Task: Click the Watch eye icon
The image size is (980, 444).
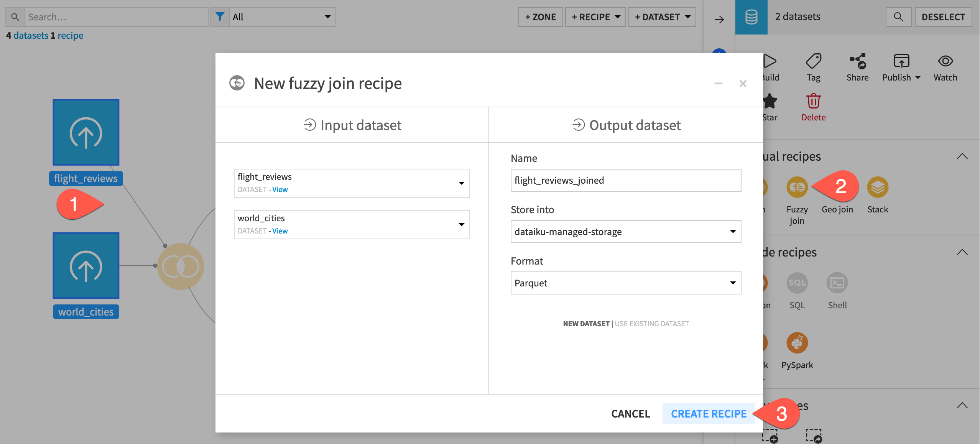Action: point(945,61)
